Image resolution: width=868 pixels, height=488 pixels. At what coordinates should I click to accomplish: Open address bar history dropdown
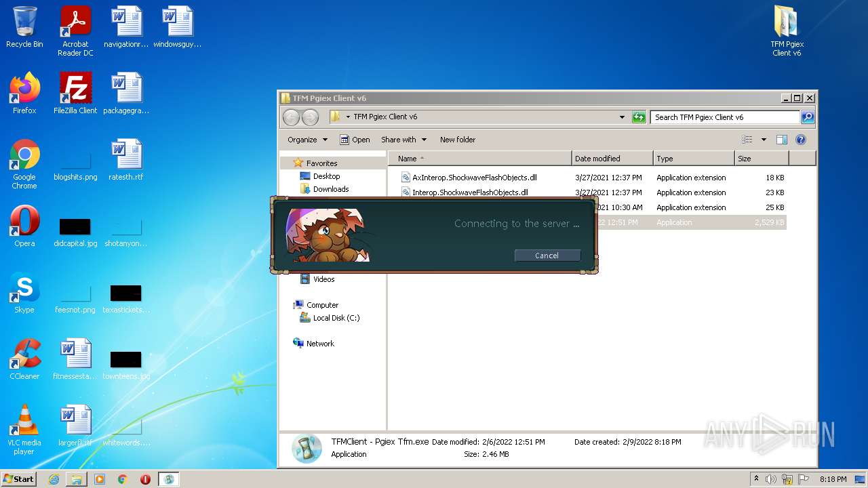(622, 117)
